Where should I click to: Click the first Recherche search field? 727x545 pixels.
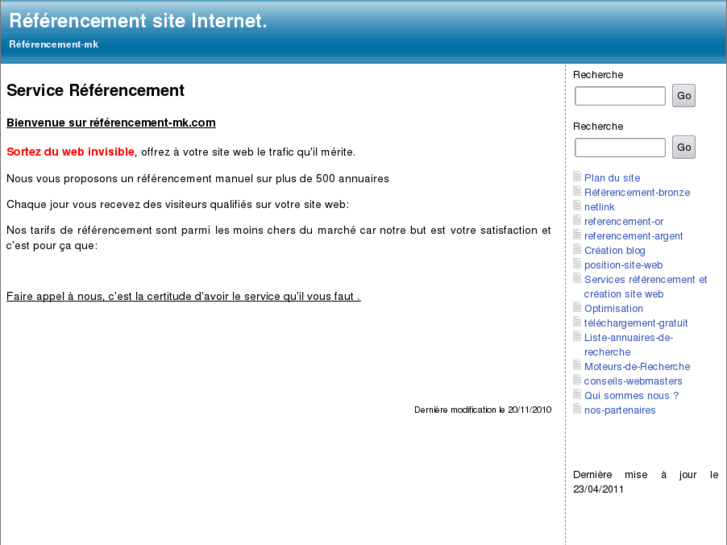tap(620, 96)
